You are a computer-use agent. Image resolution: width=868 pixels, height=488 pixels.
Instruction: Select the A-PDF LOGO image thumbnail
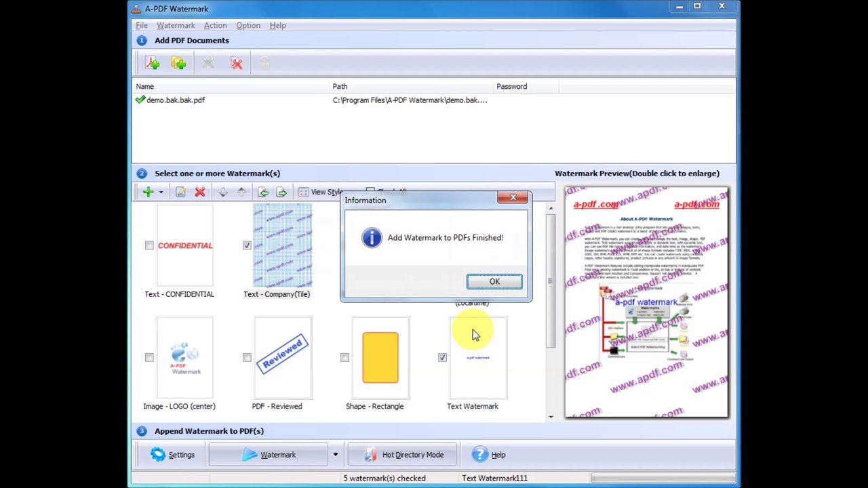pos(185,358)
